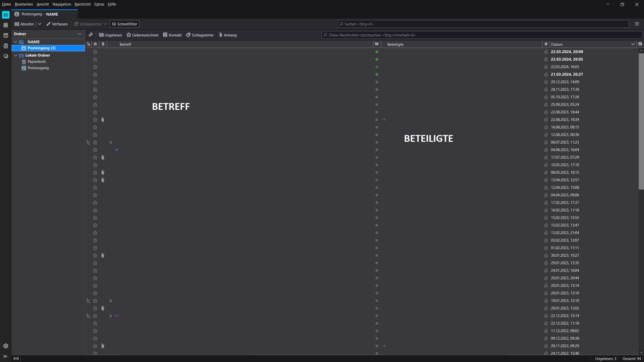Click the message list vertical scrollbar
The height and width of the screenshot is (362, 644).
point(641,121)
